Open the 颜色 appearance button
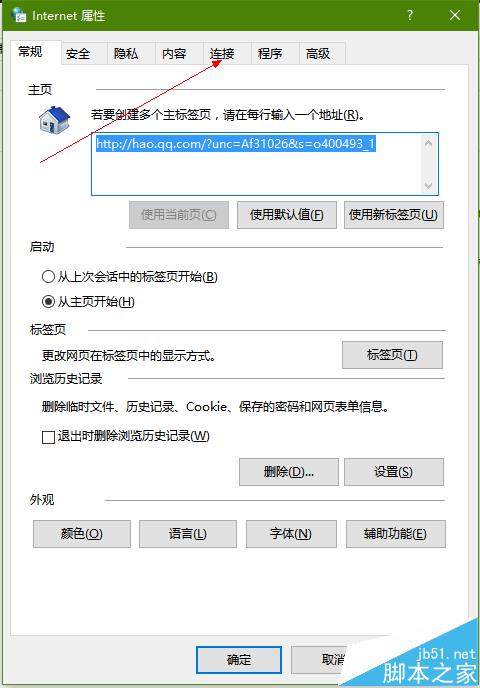The image size is (480, 688). click(x=82, y=534)
